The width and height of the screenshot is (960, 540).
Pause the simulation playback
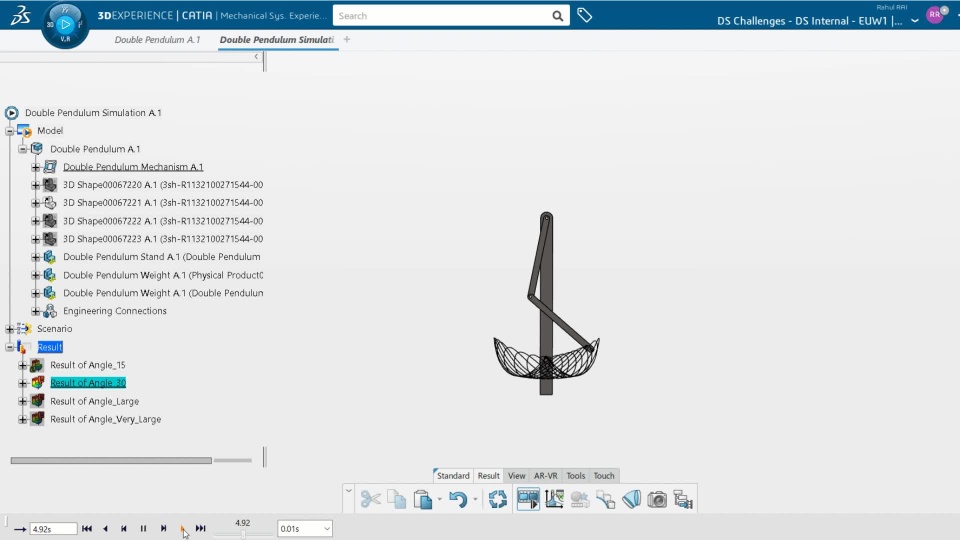coord(143,528)
